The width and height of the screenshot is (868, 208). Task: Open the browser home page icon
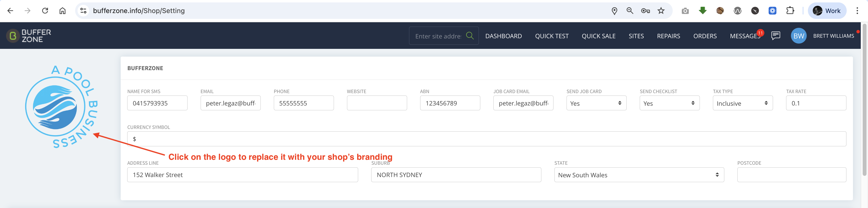[63, 11]
